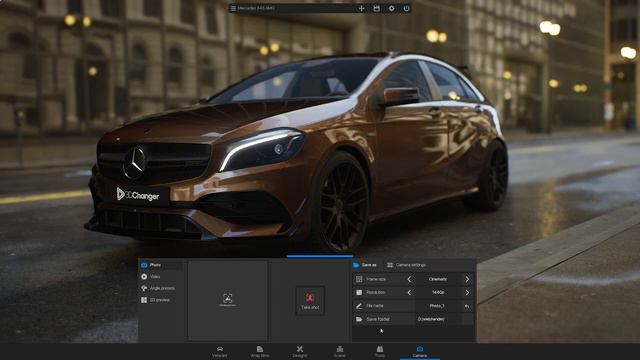Open the Camera bottom tab

click(420, 351)
